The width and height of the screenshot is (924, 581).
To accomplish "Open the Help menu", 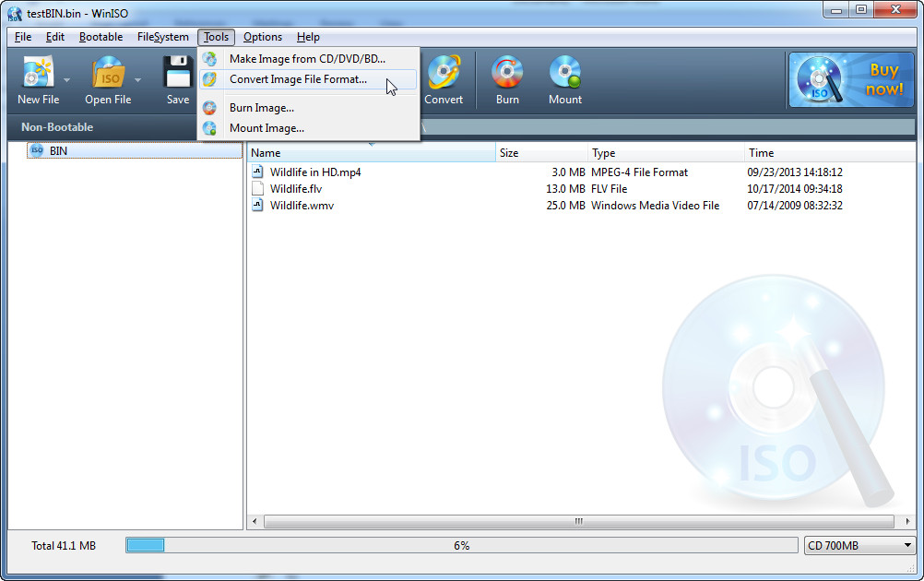I will tap(308, 37).
